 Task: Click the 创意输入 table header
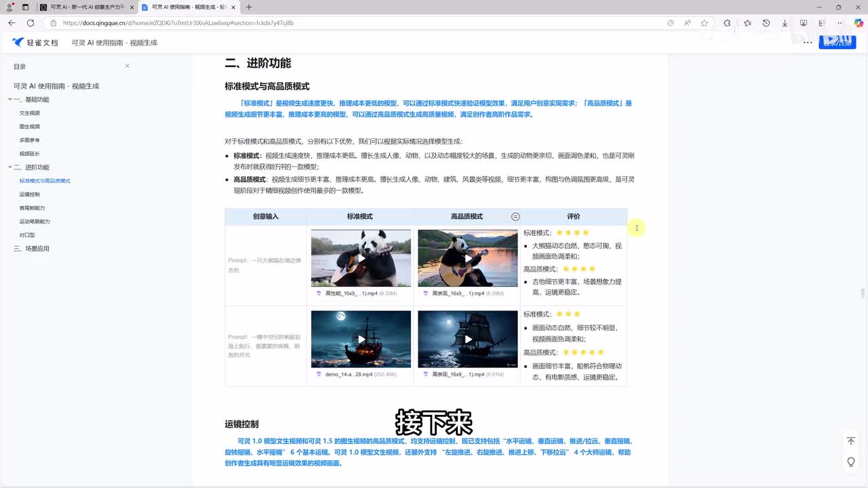[266, 216]
